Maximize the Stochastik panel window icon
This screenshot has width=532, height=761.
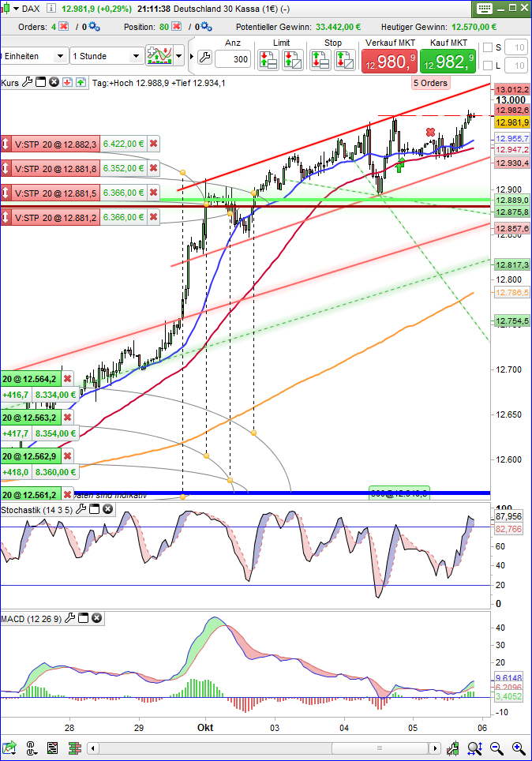94,509
